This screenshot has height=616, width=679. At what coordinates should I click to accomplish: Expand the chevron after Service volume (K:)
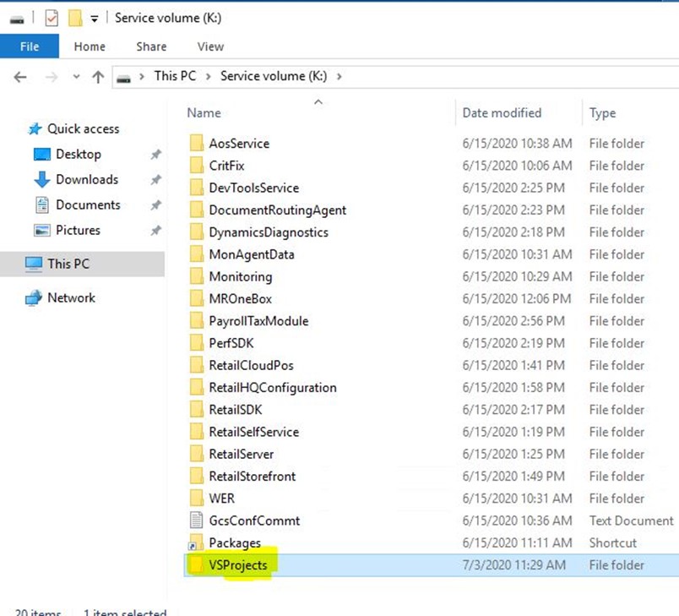click(339, 77)
